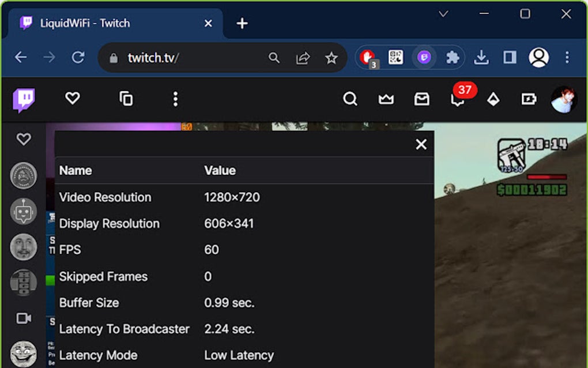
Task: Open the robot-avatar channel in sidebar
Action: [x=24, y=211]
